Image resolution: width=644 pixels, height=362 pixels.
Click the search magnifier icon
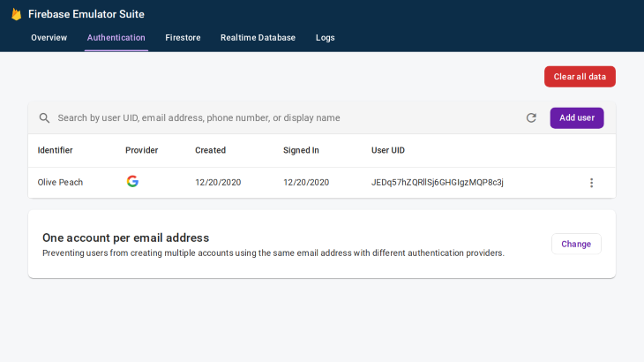[x=44, y=118]
